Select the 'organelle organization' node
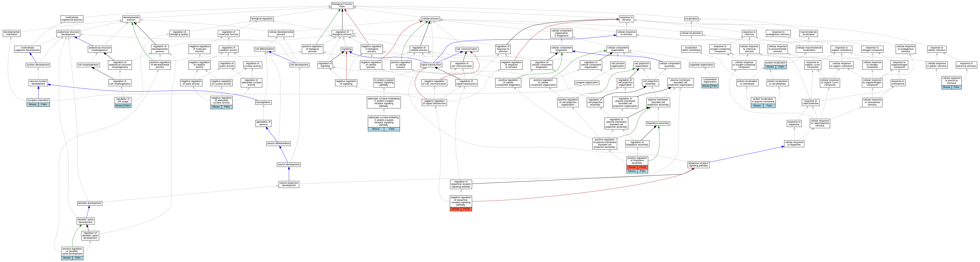The image size is (980, 262). (702, 65)
